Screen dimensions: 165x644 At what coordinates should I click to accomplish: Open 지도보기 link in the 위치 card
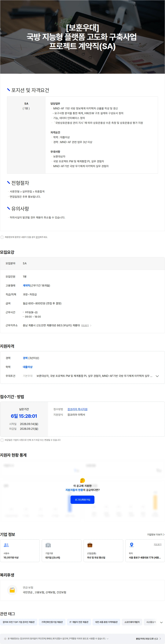157,545
